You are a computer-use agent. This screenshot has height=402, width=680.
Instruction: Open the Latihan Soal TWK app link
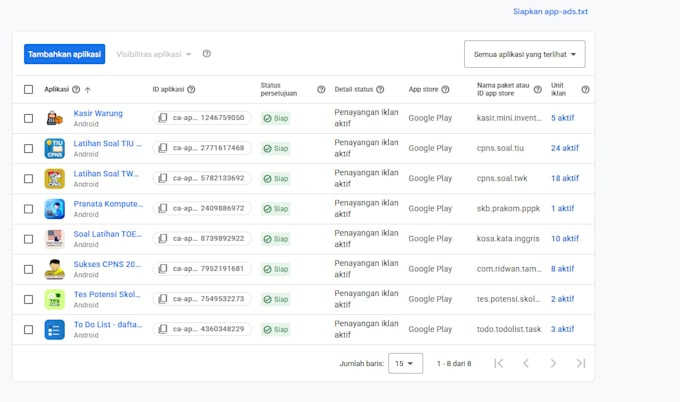(106, 173)
